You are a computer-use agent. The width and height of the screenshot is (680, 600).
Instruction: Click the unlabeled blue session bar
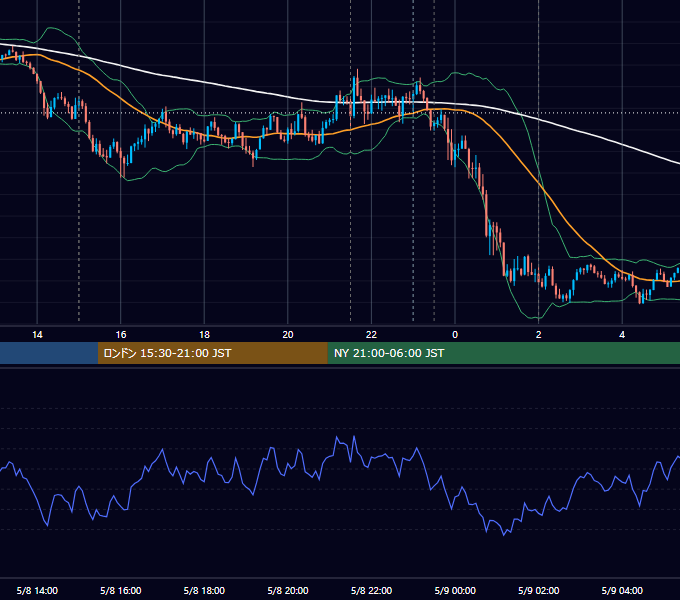49,353
